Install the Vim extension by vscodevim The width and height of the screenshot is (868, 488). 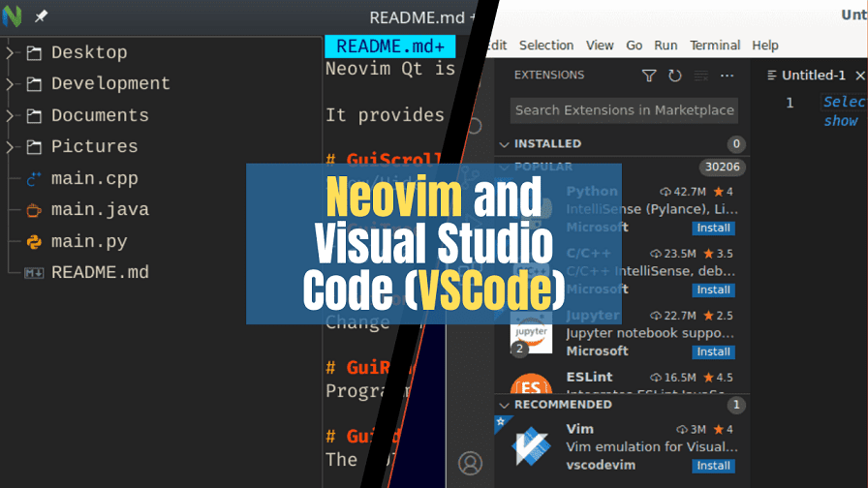[713, 466]
